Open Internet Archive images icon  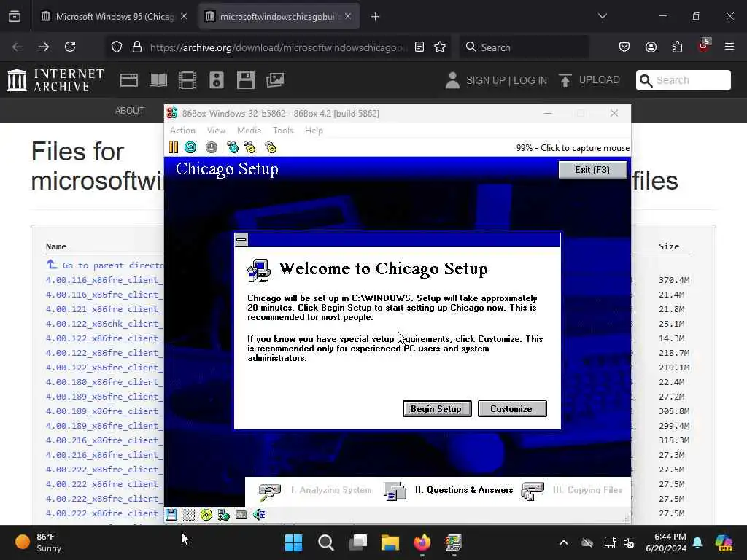(x=275, y=80)
